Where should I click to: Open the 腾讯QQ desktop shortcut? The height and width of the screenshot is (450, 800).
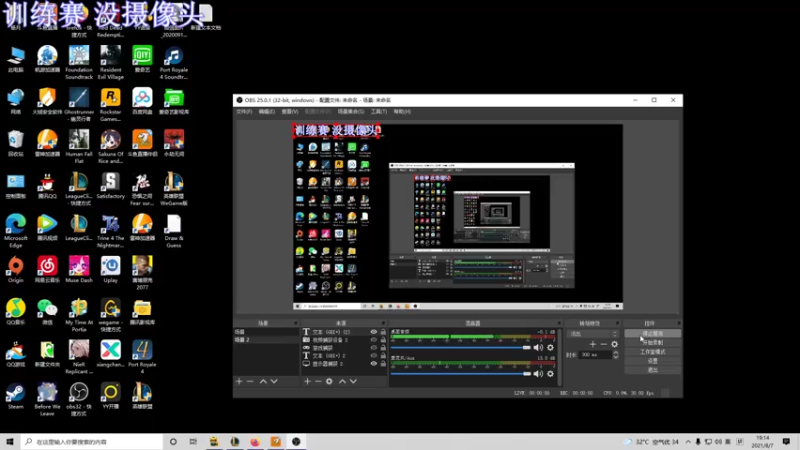47,185
